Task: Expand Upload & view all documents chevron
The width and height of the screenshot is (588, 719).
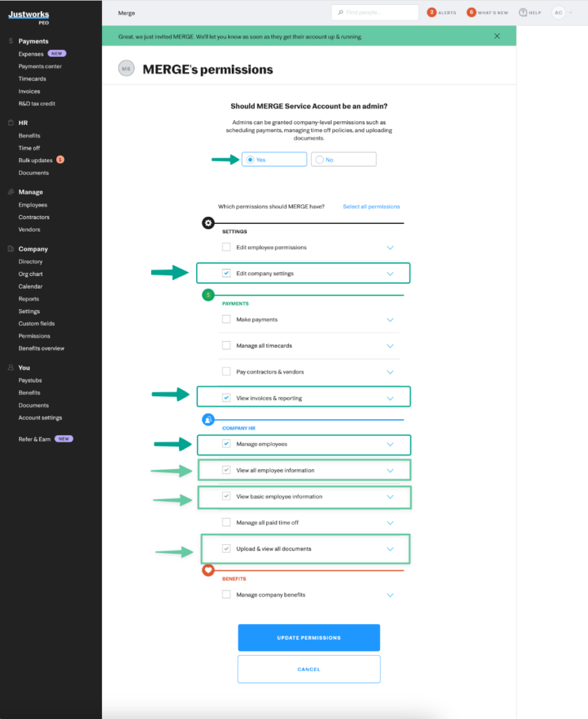Action: [390, 549]
